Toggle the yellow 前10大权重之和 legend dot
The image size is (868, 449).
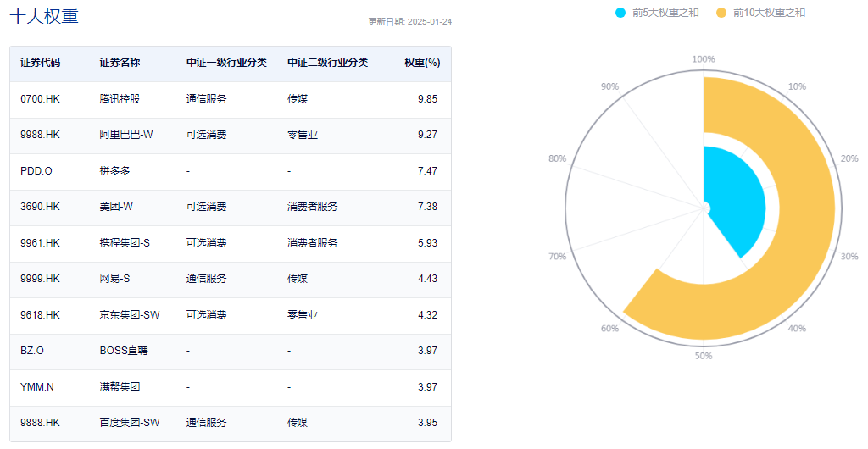(721, 13)
